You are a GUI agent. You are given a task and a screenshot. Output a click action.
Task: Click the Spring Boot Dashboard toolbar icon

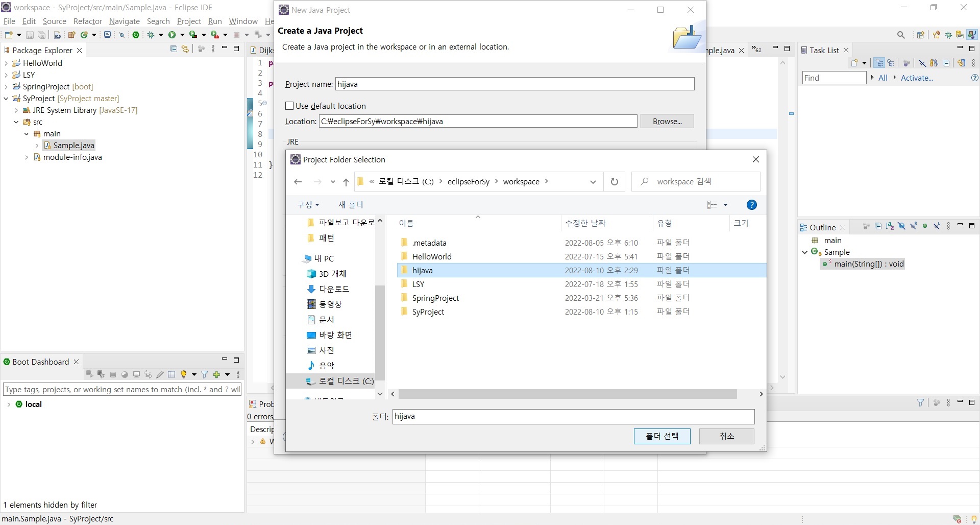pos(136,35)
